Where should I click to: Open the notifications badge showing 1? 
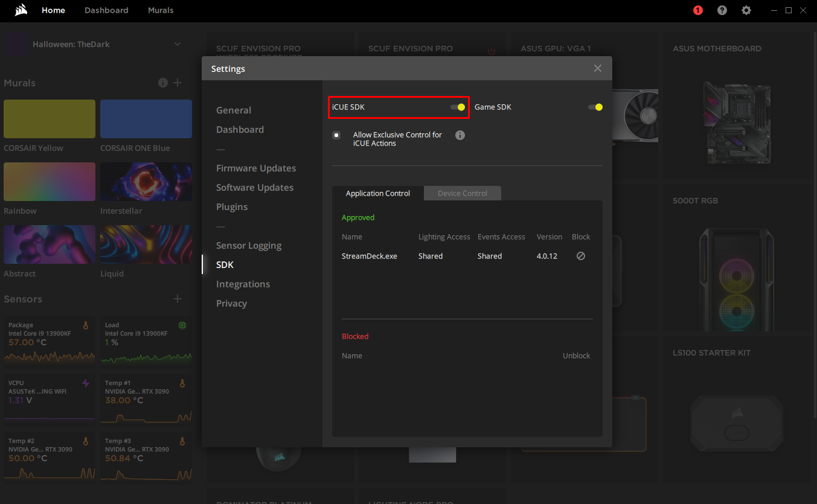697,10
